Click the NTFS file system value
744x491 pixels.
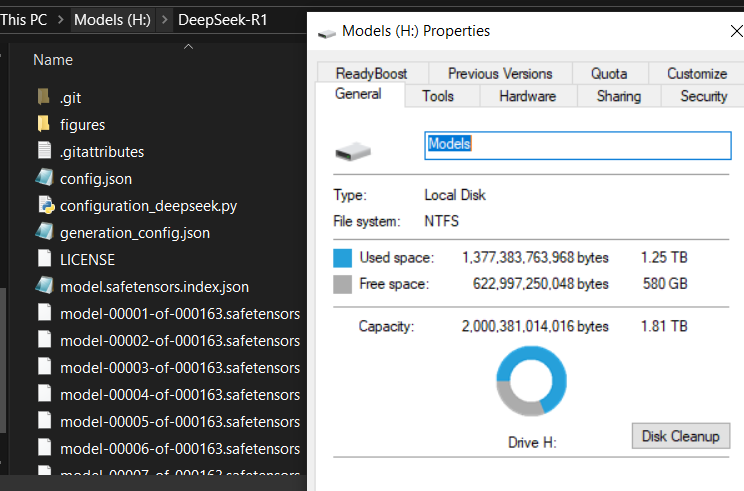click(441, 221)
